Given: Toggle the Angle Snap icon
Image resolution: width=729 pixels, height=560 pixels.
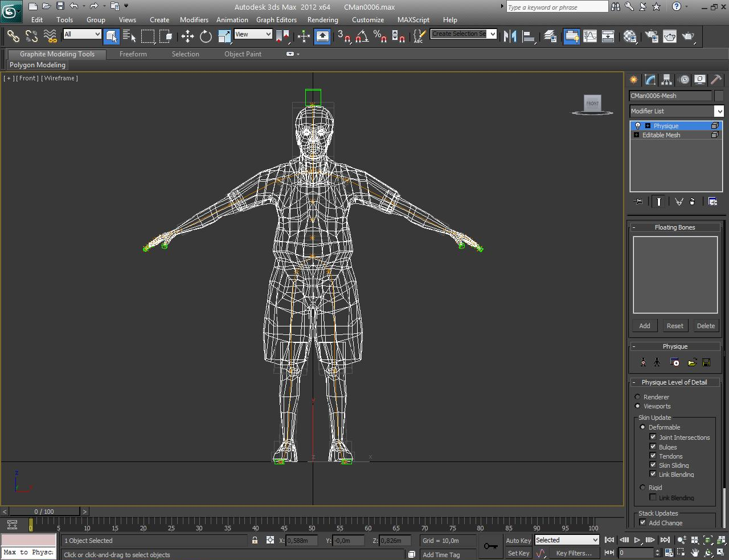Looking at the screenshot, I should pos(362,36).
